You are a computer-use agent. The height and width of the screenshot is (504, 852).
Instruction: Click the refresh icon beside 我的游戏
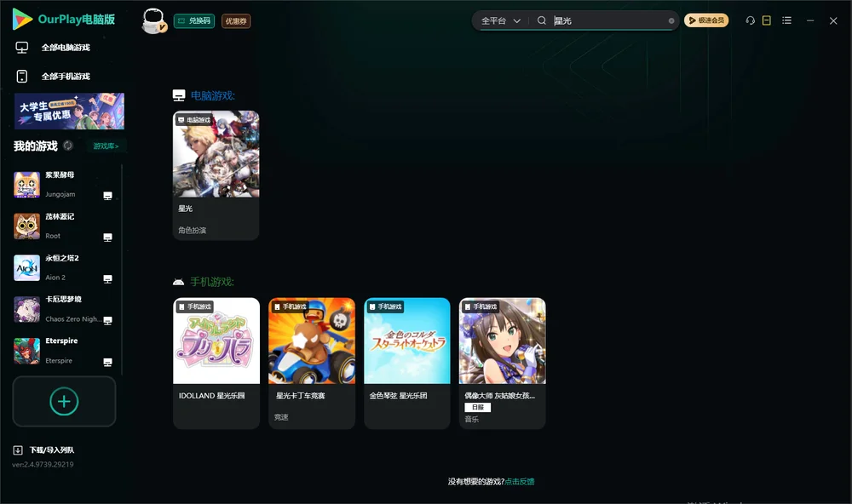(x=68, y=146)
